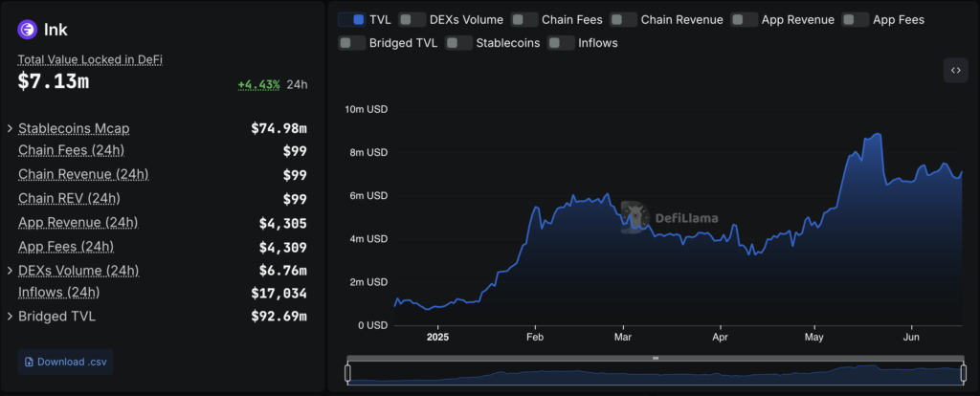Screen dimensions: 980x396
Task: Click the 4m USD axis label
Action: (x=368, y=238)
